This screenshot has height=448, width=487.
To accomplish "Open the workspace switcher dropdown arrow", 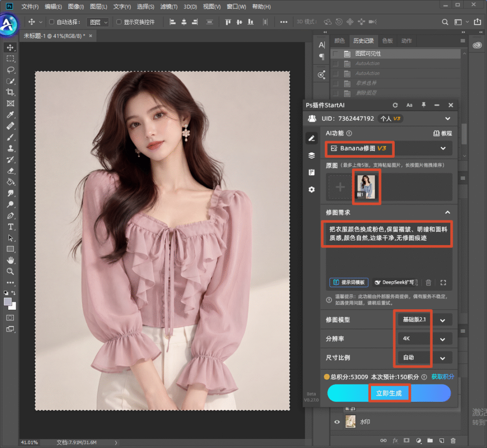I will [467, 22].
